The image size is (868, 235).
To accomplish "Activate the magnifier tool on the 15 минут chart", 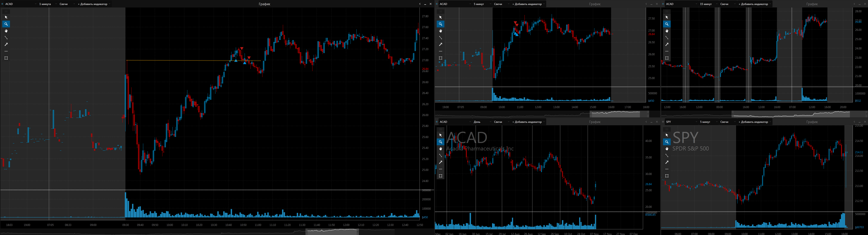I will click(667, 24).
